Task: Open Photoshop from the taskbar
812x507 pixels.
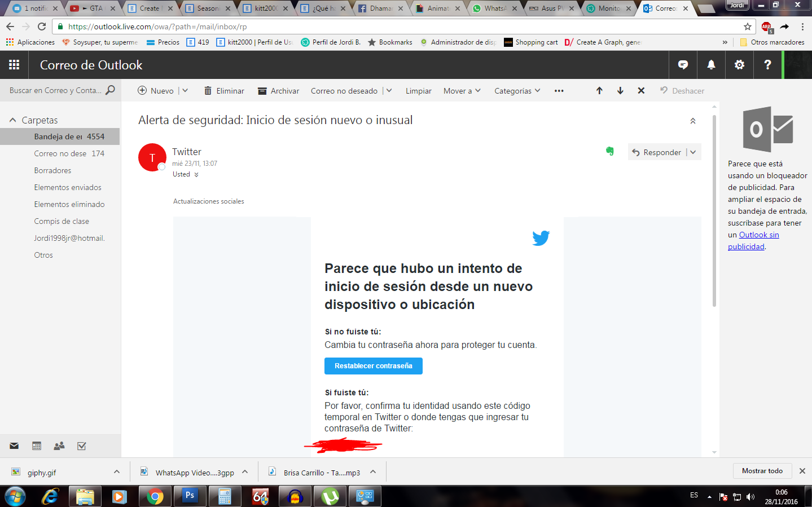Action: click(x=190, y=496)
